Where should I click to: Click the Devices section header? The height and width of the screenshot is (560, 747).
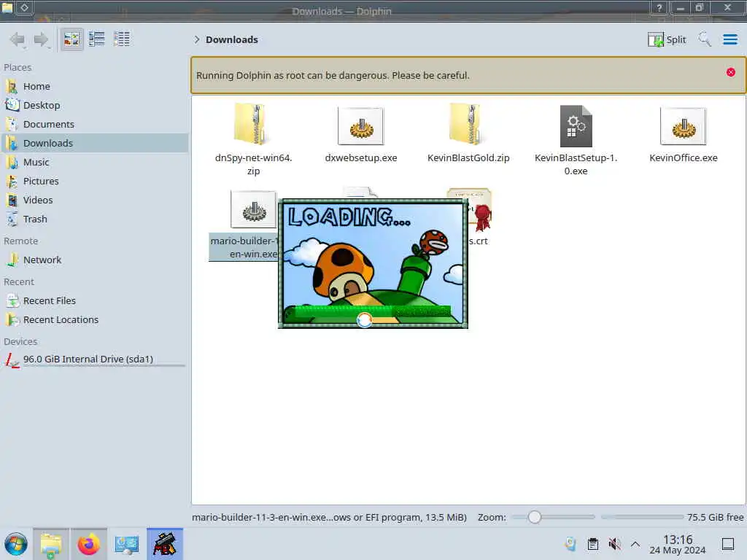(20, 341)
